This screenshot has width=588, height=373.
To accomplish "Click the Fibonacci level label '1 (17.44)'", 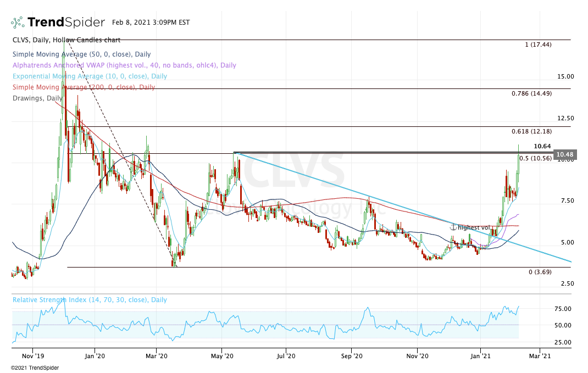I will (x=538, y=44).
